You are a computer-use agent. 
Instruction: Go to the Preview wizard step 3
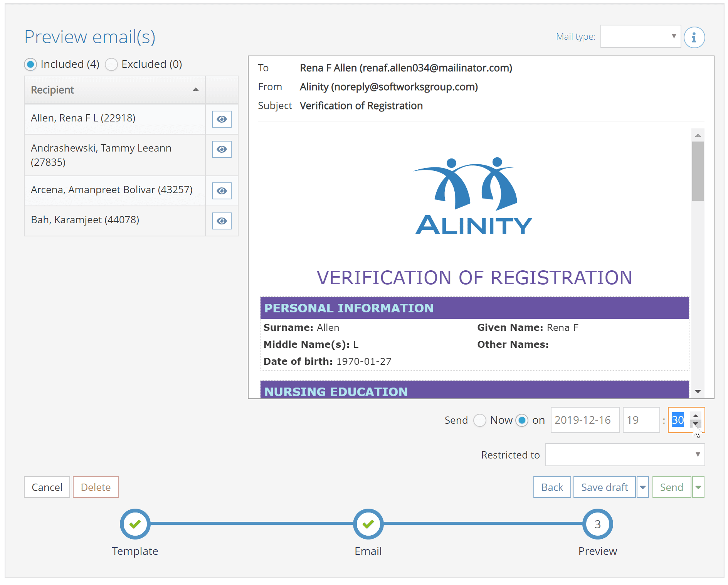[x=597, y=524]
